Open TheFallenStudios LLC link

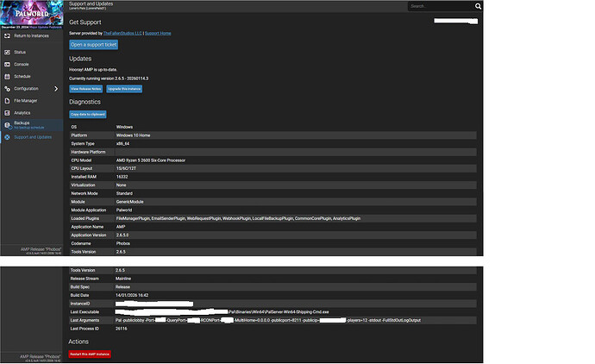(122, 33)
